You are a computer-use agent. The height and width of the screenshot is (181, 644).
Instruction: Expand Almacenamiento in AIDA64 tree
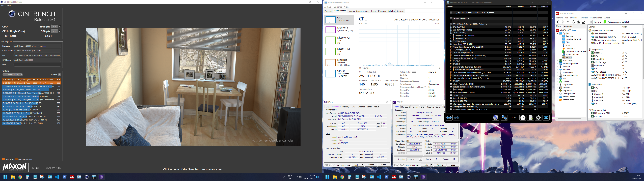point(557,75)
